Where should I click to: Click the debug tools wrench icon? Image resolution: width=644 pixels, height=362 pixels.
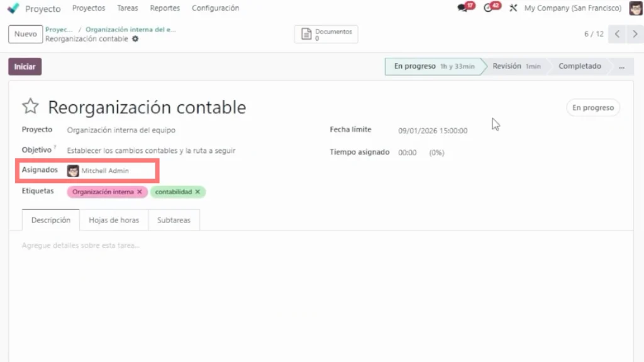point(513,8)
